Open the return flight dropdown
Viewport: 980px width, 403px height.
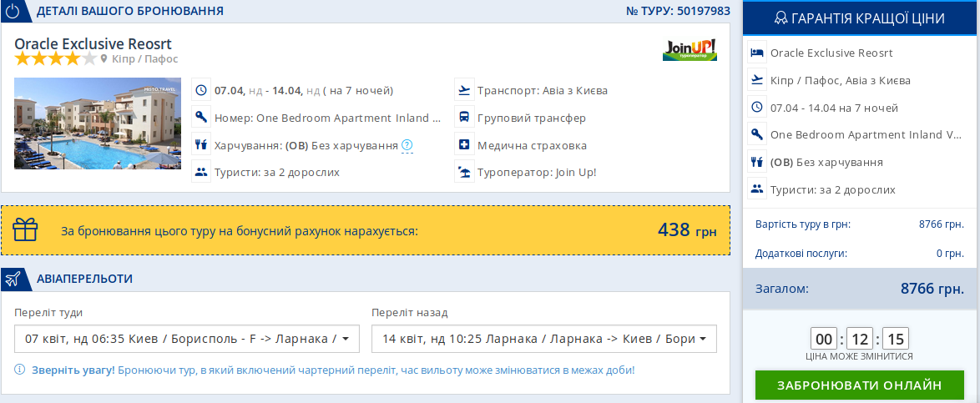(x=543, y=339)
